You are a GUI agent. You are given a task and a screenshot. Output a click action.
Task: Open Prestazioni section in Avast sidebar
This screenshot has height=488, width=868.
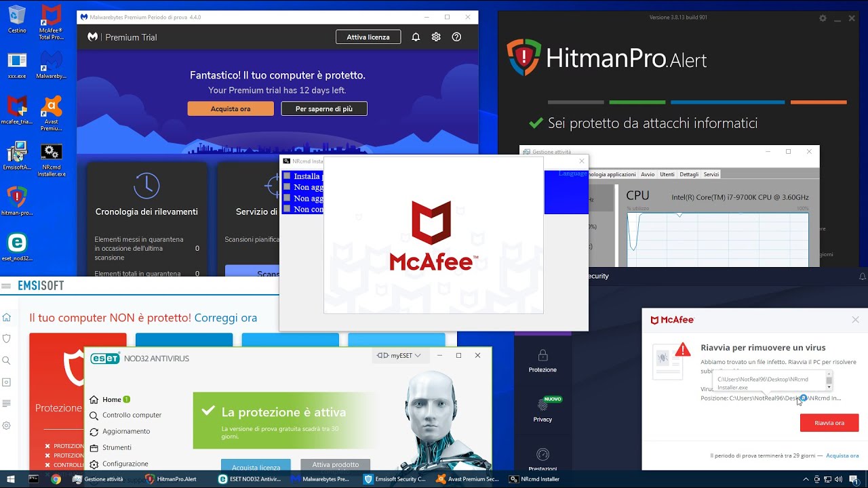click(542, 459)
